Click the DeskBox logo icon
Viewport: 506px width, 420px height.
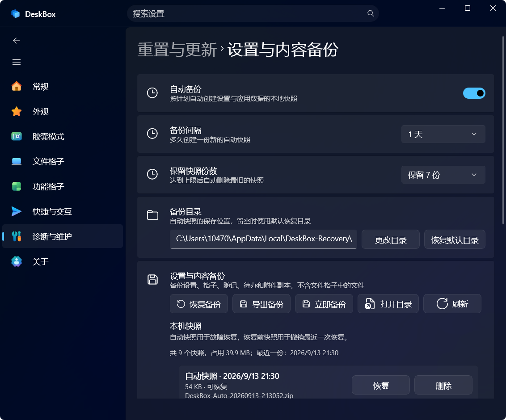pos(16,14)
